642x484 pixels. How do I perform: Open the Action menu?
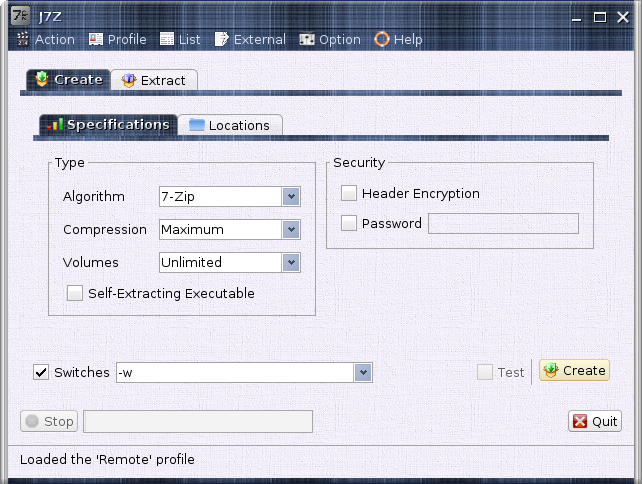(46, 40)
